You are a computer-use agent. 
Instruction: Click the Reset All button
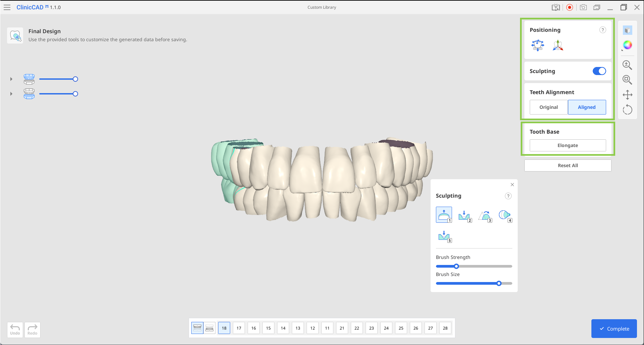pos(568,165)
